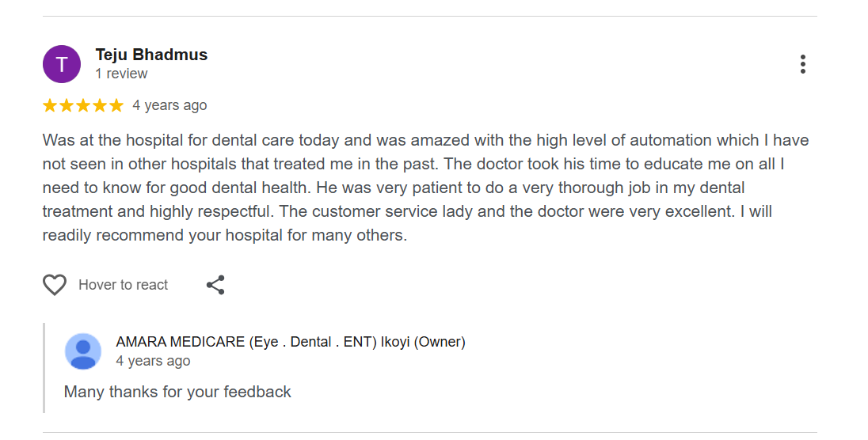Viewport: 868px width, 440px height.
Task: Click the "1 review" count text
Action: (x=121, y=74)
